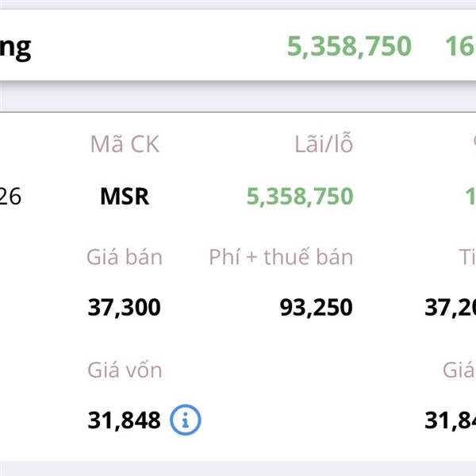
Task: Select the 37,300 selling price value
Action: [x=124, y=308]
